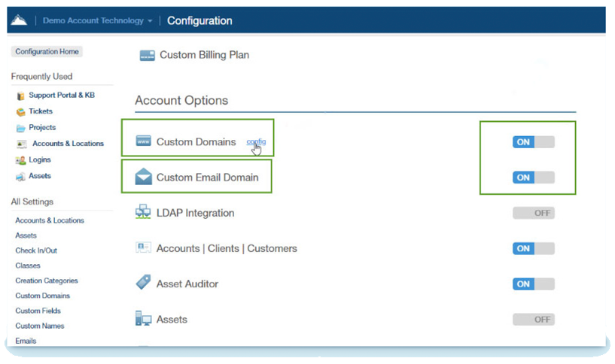
Task: Turn on the Assets toggle switch
Action: [533, 319]
